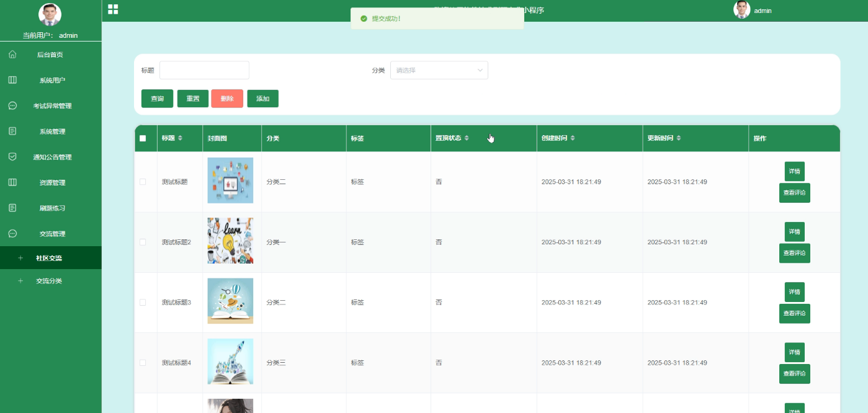The image size is (868, 413).
Task: Click the chat icon beside 交流管理
Action: coord(12,234)
